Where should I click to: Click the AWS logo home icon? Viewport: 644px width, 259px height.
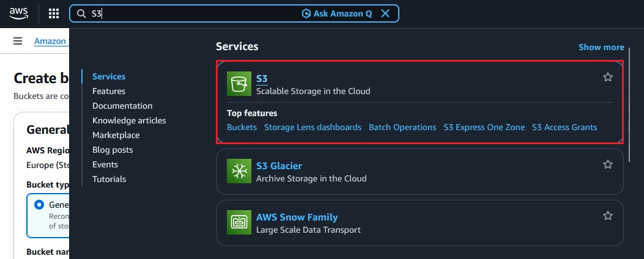click(x=18, y=13)
